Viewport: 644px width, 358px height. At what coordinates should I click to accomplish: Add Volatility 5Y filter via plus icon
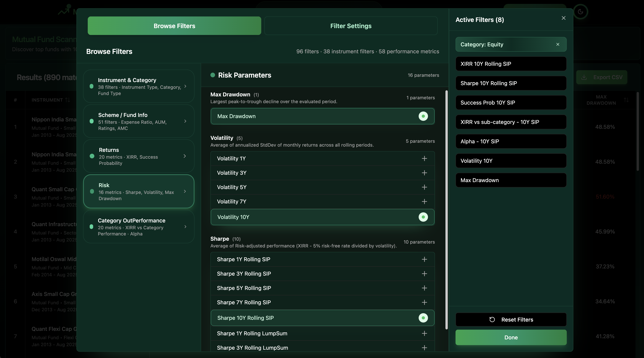coord(424,187)
